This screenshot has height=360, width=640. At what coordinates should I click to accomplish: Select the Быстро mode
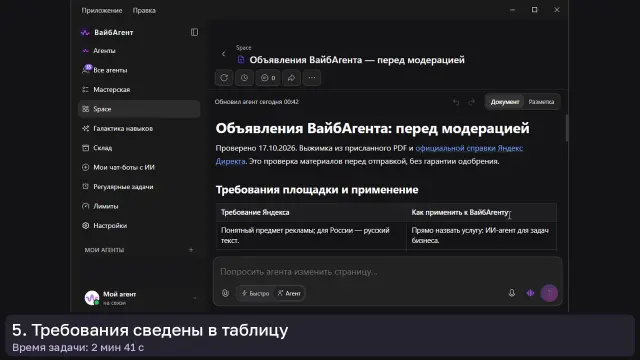pos(256,293)
